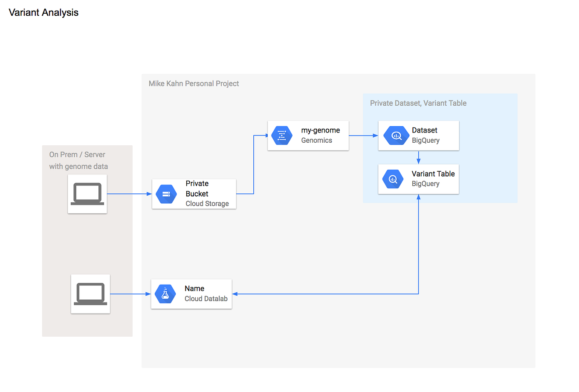The width and height of the screenshot is (579, 392).
Task: Click the Genomics hexagon icon for my-genome
Action: 282,135
